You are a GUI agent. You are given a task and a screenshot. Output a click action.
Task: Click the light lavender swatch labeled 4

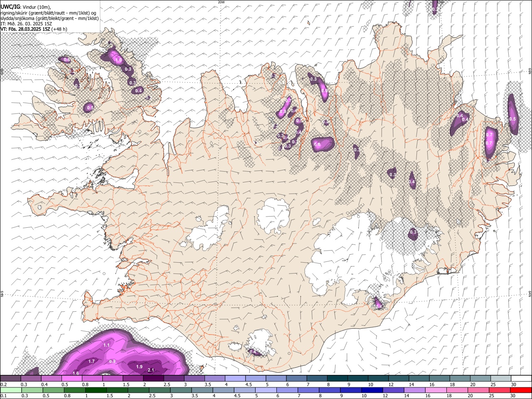[234, 378]
